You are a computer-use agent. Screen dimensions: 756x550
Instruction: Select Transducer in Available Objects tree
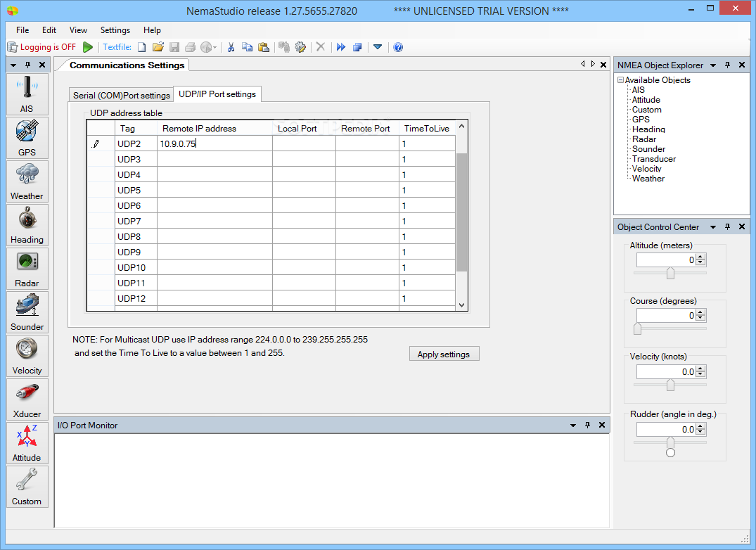coord(654,158)
